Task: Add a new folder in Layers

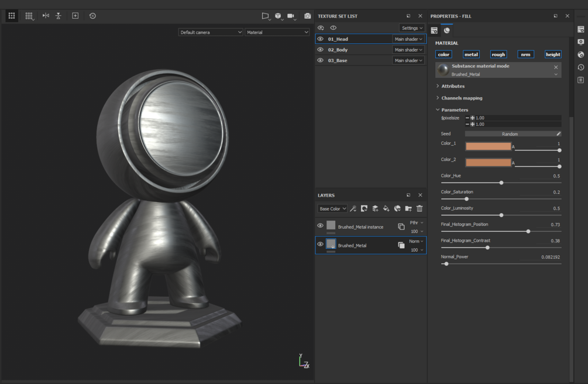Action: (x=408, y=209)
